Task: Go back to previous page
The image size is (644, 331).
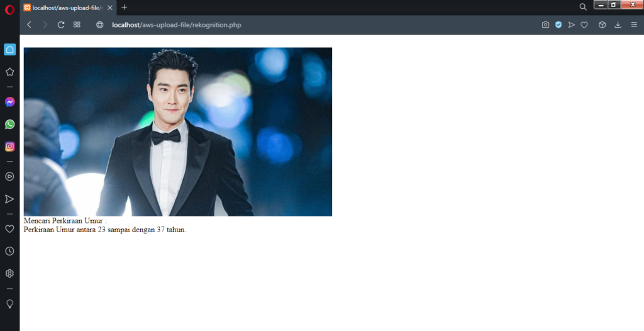Action: [x=29, y=25]
